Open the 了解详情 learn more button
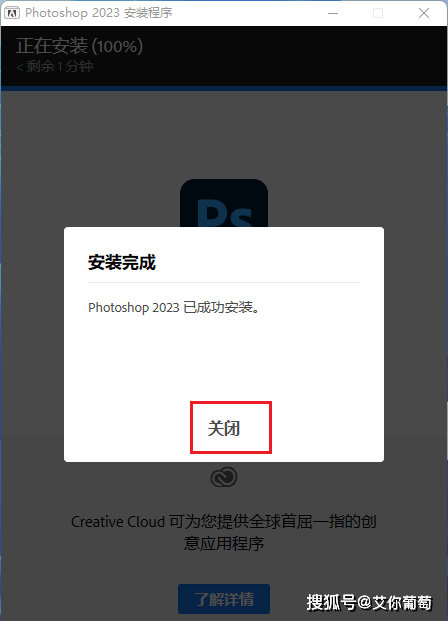Image resolution: width=448 pixels, height=621 pixels. (224, 599)
